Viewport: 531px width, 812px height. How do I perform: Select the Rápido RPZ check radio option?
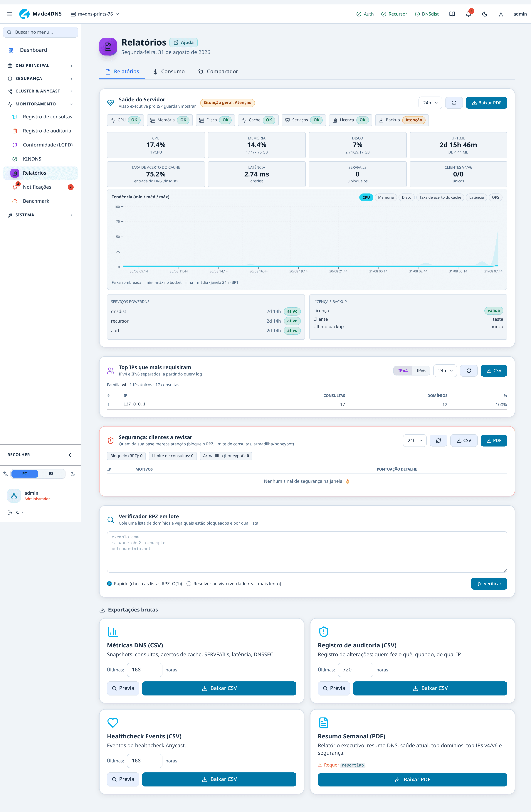pos(109,584)
